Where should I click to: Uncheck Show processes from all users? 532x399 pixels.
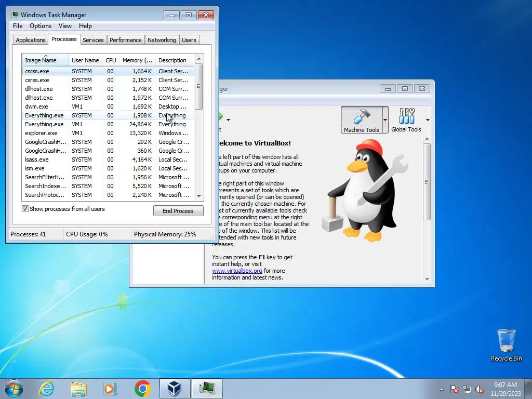pos(25,209)
